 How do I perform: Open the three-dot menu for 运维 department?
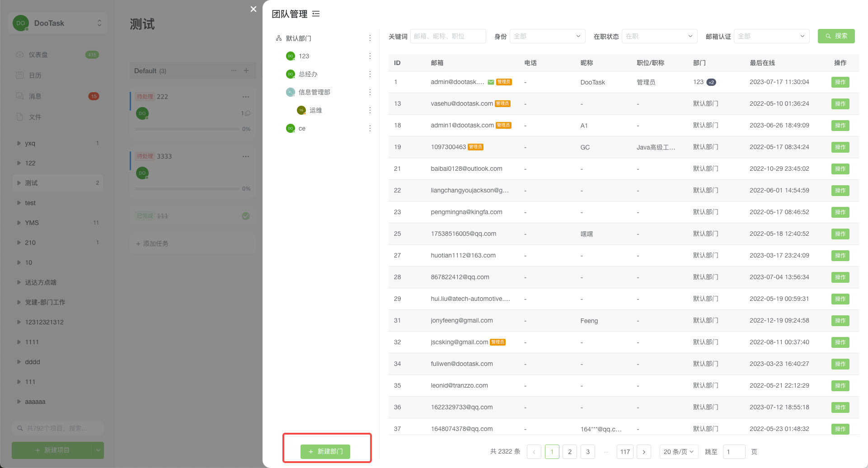(370, 110)
